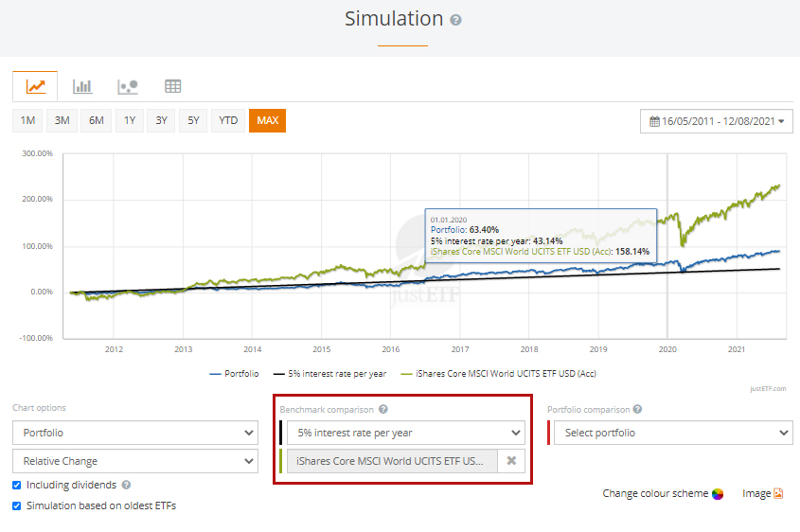Toggle Simulation based on oldest ETFs

17,505
